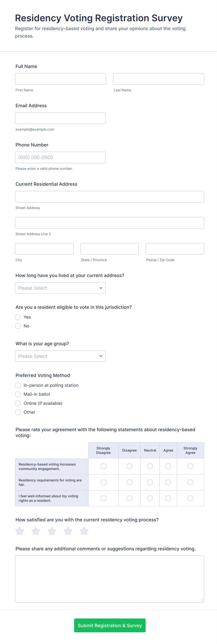Click the fifth satisfaction rating star

(84, 531)
